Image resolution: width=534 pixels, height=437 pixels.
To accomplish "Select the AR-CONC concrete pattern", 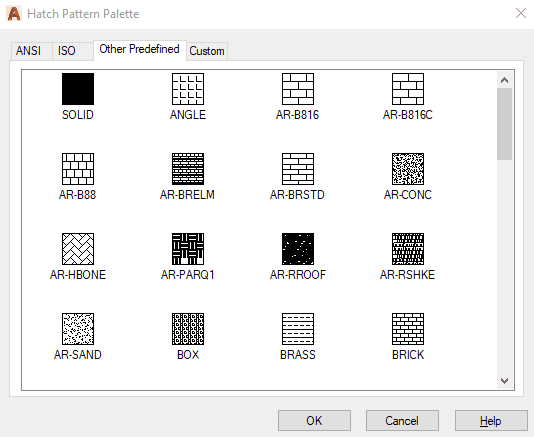I will coord(408,169).
